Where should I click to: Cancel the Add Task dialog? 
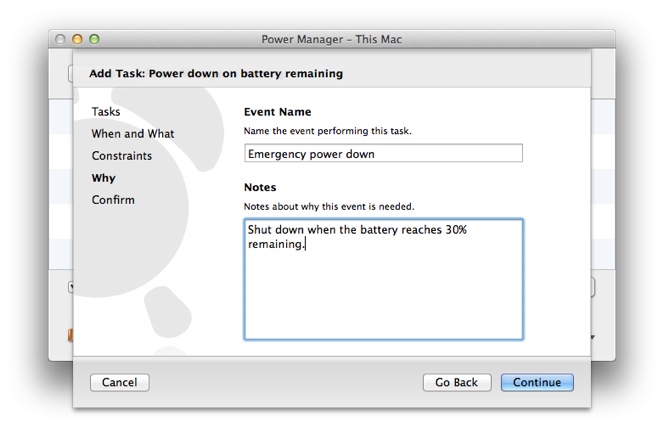pyautogui.click(x=119, y=382)
